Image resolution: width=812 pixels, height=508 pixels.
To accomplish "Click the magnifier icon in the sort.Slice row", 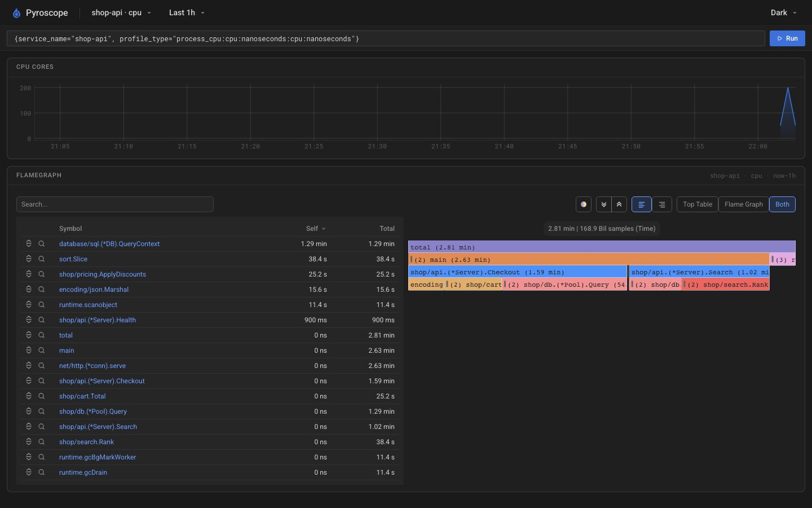I will (42, 259).
